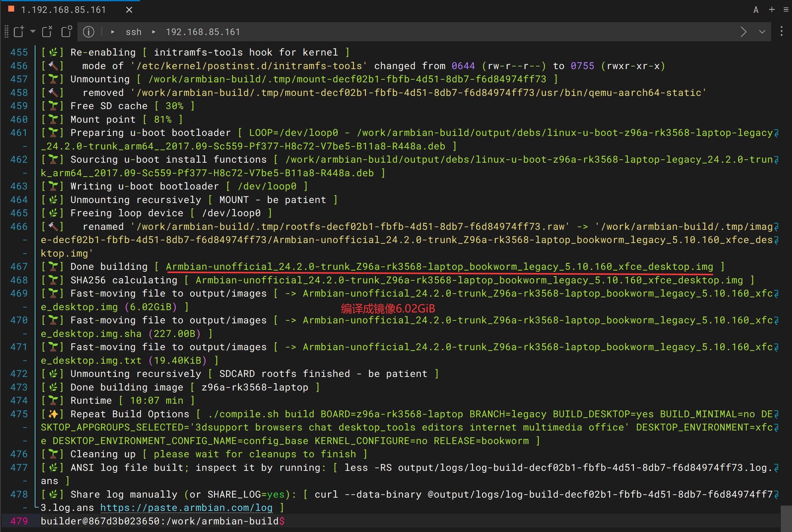Click the 'Freeing loop device' line
The width and height of the screenshot is (792, 532).
156,213
